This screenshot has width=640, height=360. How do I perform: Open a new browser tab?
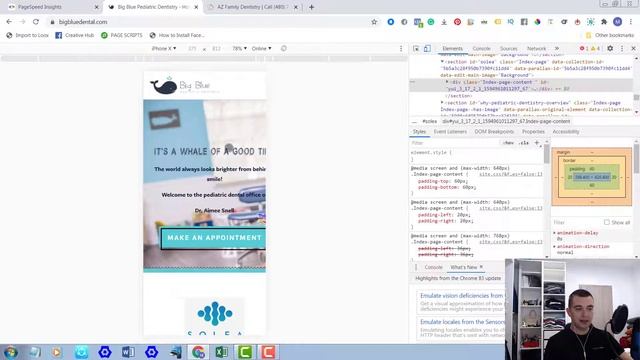click(x=311, y=7)
